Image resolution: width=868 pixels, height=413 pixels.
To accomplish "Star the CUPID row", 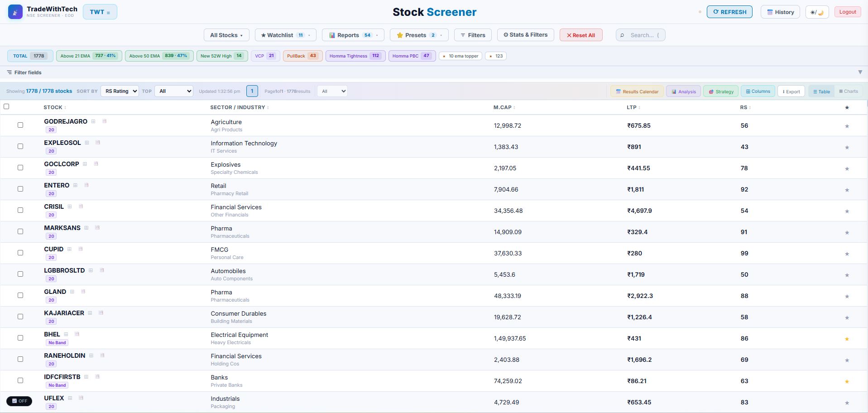I will (847, 254).
